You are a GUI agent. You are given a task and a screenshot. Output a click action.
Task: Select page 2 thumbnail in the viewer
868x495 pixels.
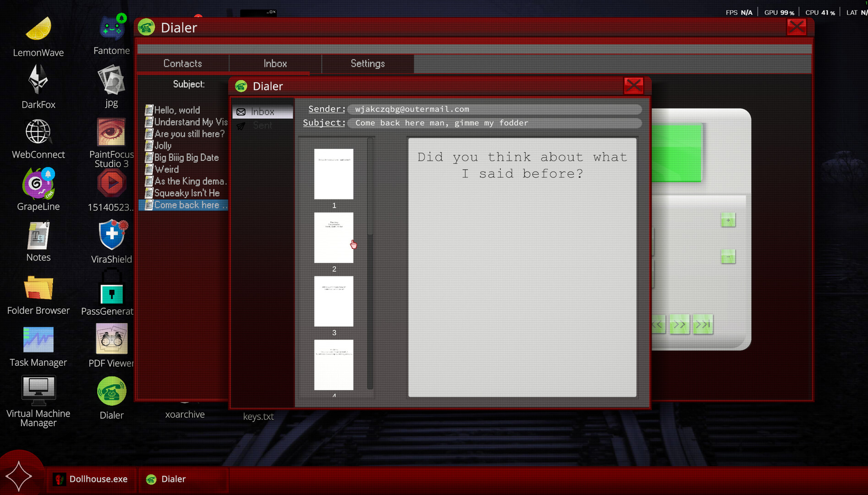(x=334, y=237)
